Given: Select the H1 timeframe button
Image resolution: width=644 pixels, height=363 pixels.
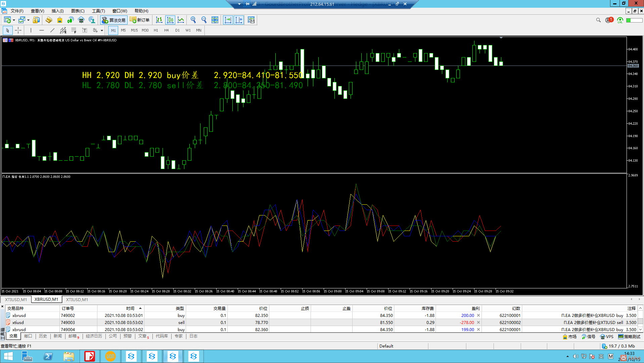Looking at the screenshot, I should [156, 31].
